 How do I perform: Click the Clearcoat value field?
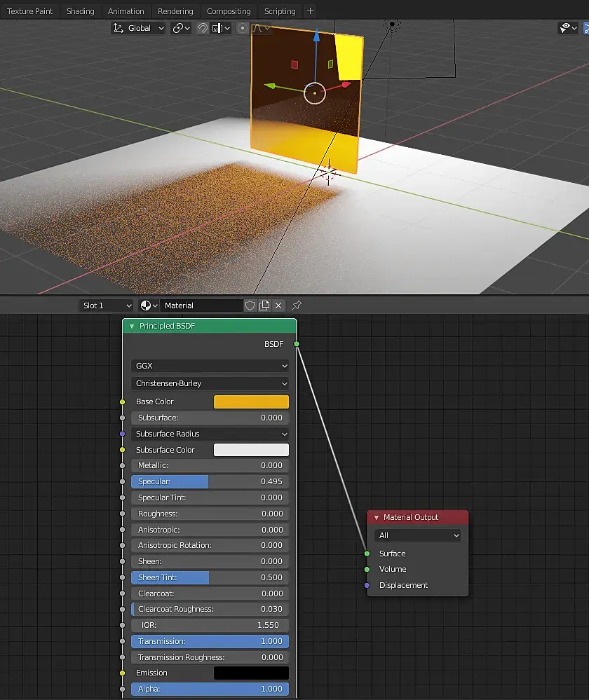pos(210,593)
